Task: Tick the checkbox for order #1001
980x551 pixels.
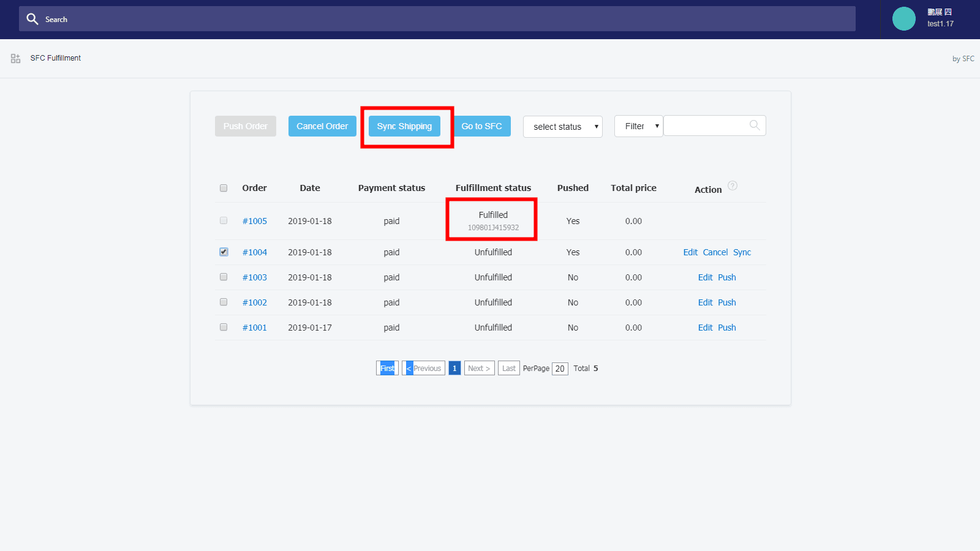Action: tap(224, 327)
